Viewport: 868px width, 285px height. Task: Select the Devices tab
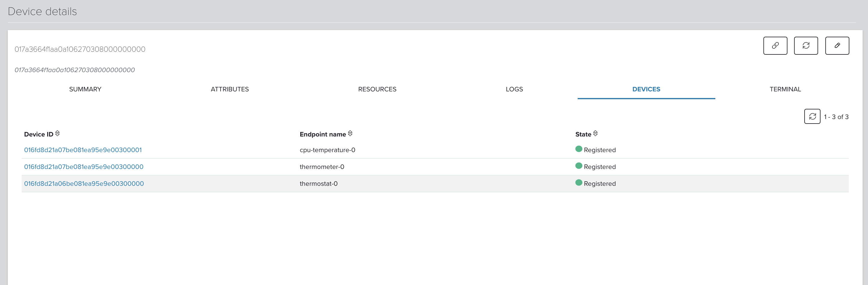[x=646, y=89]
